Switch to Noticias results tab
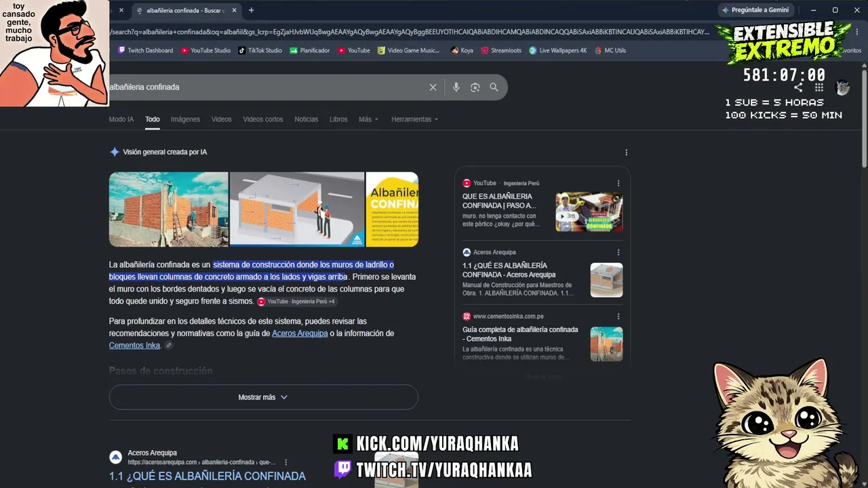This screenshot has height=488, width=868. pyautogui.click(x=306, y=119)
